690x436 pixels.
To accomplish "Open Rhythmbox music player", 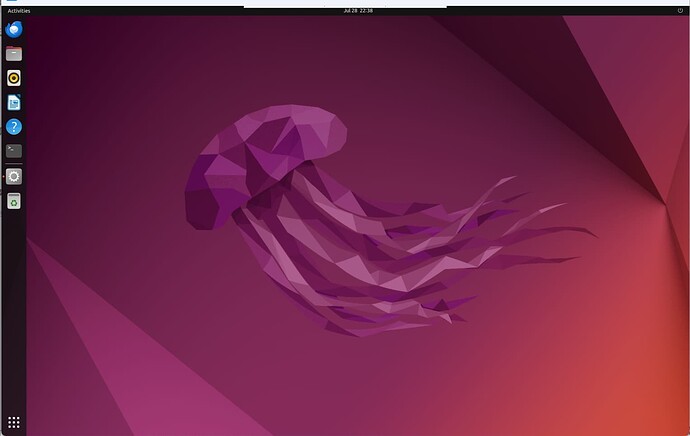I will 14,78.
